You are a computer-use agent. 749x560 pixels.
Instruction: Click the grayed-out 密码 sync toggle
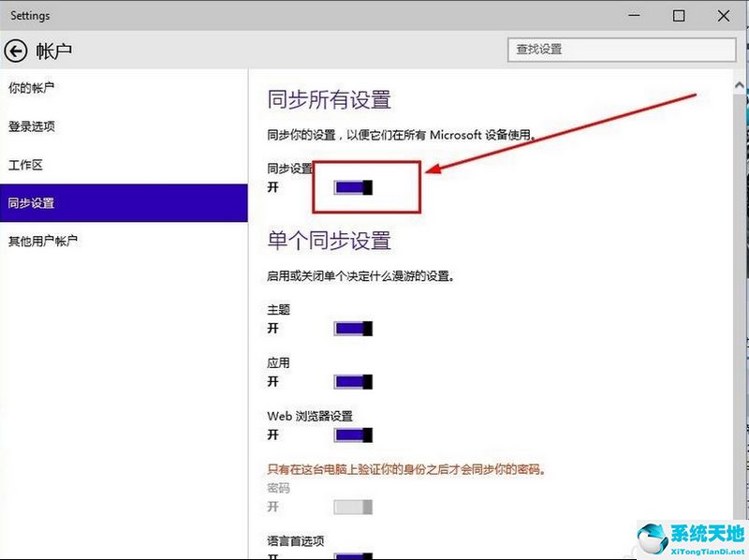pyautogui.click(x=353, y=507)
